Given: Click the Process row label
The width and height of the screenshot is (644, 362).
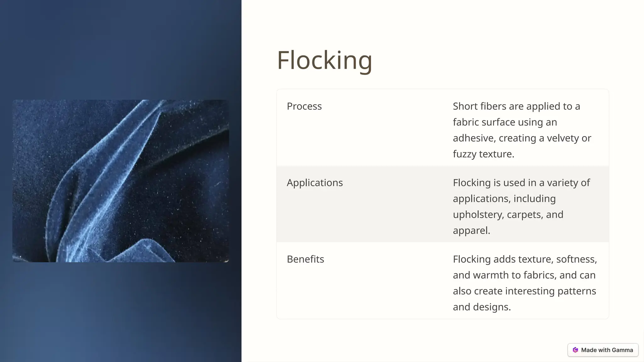Looking at the screenshot, I should [x=304, y=106].
